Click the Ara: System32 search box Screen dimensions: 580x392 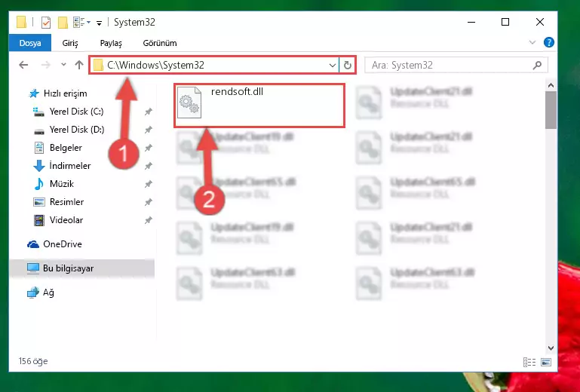coord(456,66)
